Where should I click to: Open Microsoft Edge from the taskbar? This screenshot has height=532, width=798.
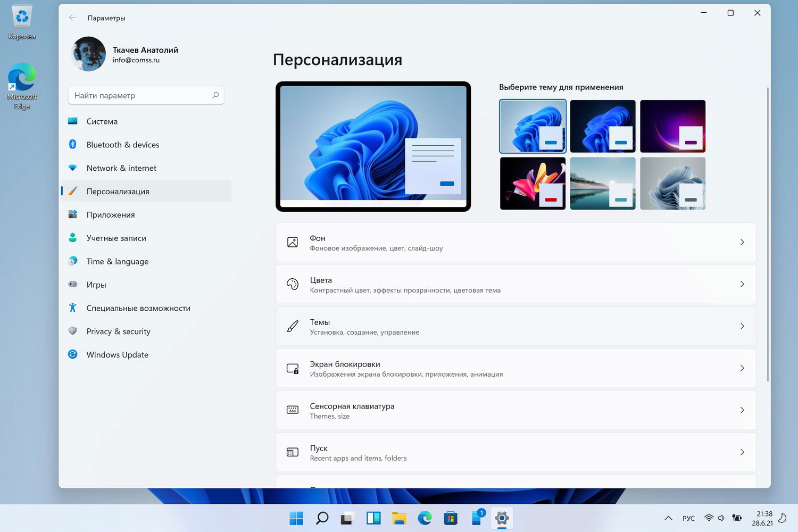tap(425, 518)
